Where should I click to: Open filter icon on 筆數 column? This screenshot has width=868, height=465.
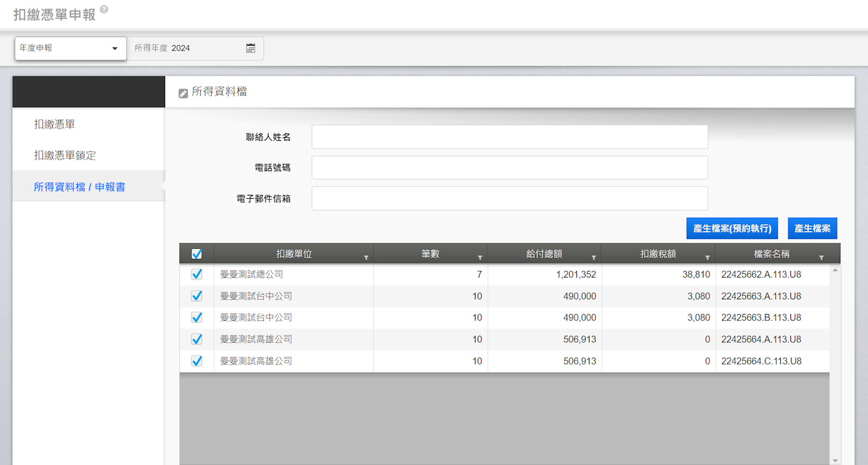(x=480, y=257)
